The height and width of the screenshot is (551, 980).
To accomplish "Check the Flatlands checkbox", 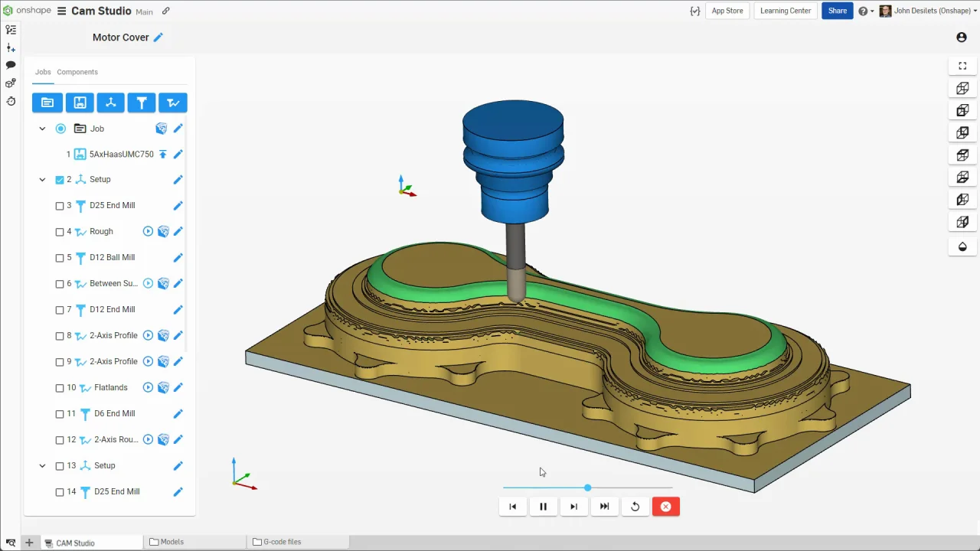I will pos(60,388).
